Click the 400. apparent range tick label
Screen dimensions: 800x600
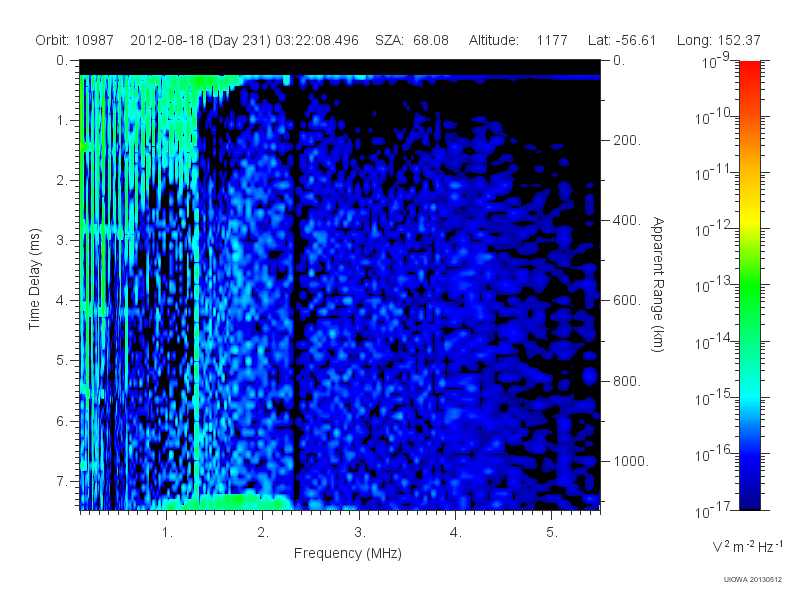pos(627,220)
